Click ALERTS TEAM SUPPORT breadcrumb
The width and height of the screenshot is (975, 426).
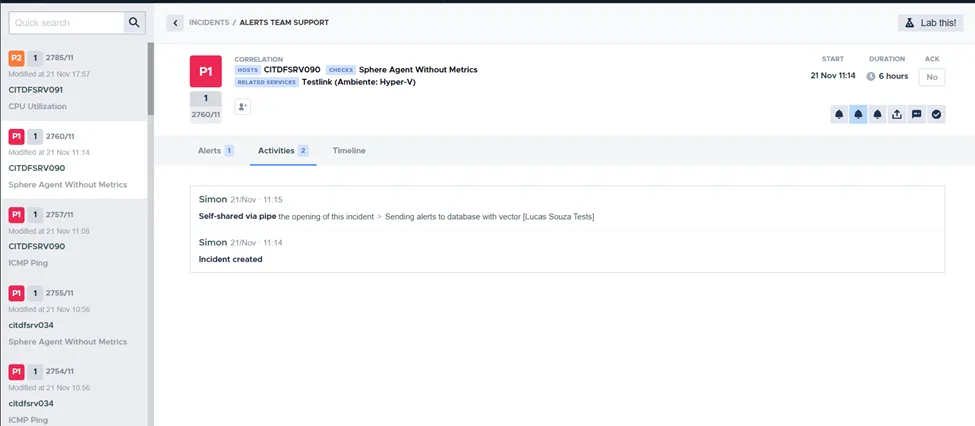coord(284,22)
